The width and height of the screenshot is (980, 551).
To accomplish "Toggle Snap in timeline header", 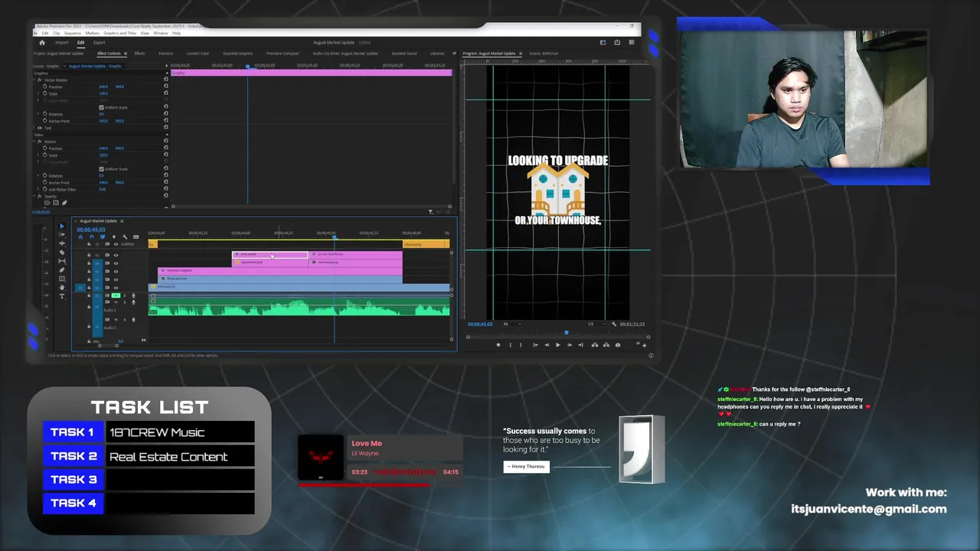I will point(92,237).
